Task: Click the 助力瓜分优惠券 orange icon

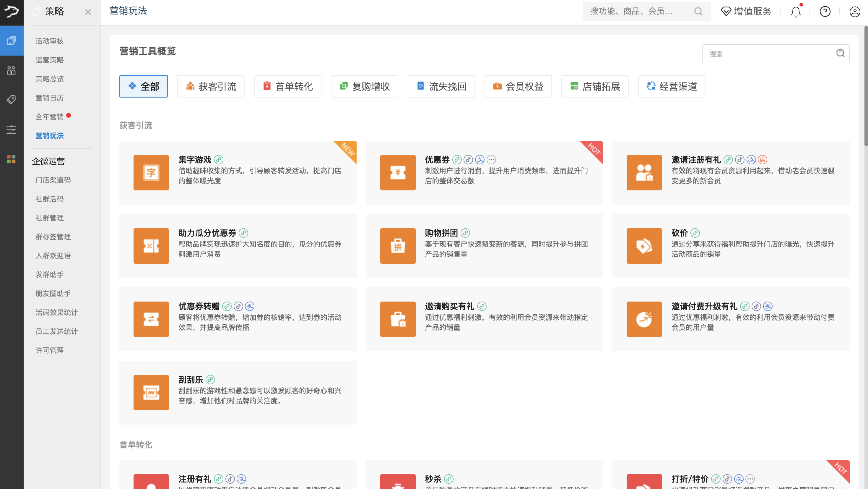Action: (x=151, y=246)
